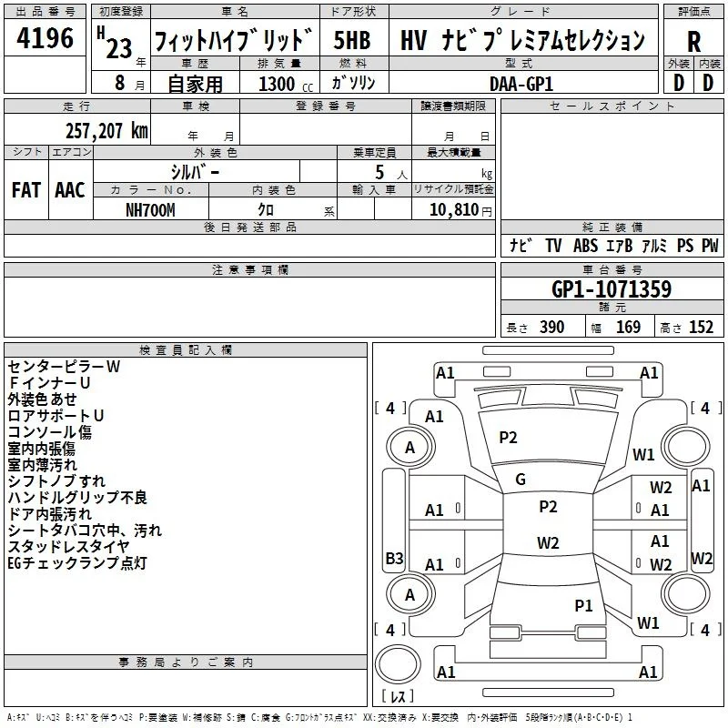The width and height of the screenshot is (728, 728).
Task: Click the 検査員記入欄 section header
Action: pyautogui.click(x=186, y=350)
